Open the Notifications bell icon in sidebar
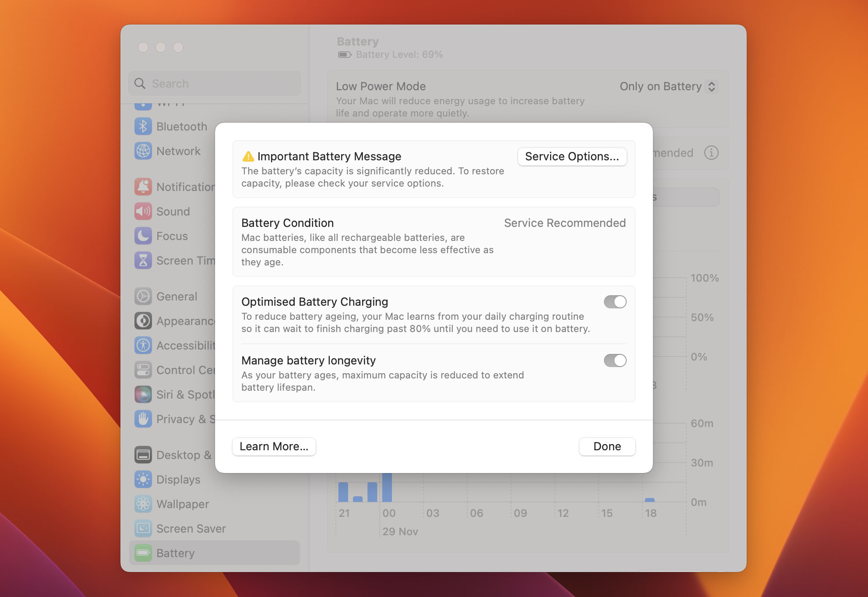 (143, 187)
